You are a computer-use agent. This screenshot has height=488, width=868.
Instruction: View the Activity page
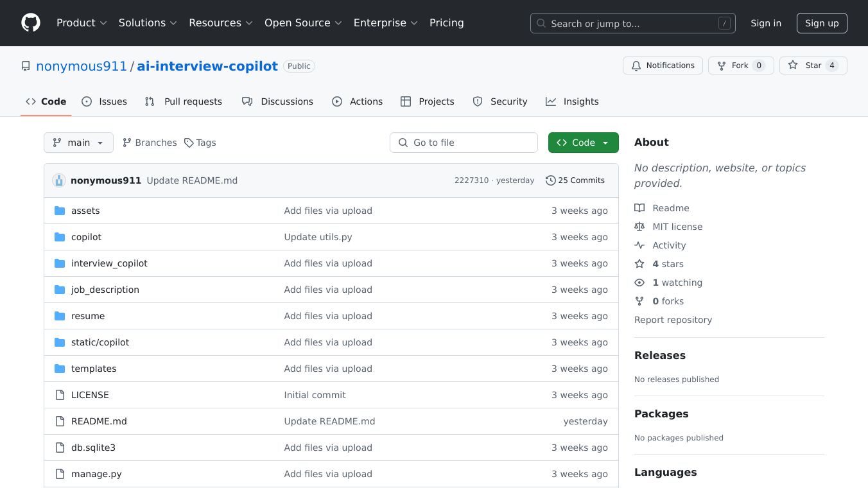[668, 245]
